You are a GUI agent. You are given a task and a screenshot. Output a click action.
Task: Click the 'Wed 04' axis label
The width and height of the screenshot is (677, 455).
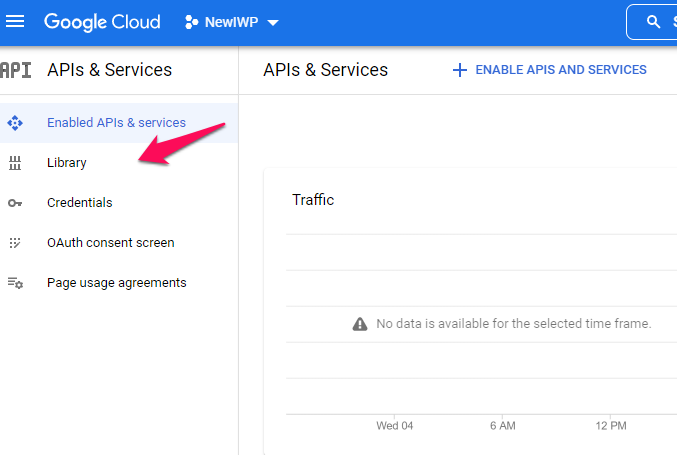coord(395,426)
